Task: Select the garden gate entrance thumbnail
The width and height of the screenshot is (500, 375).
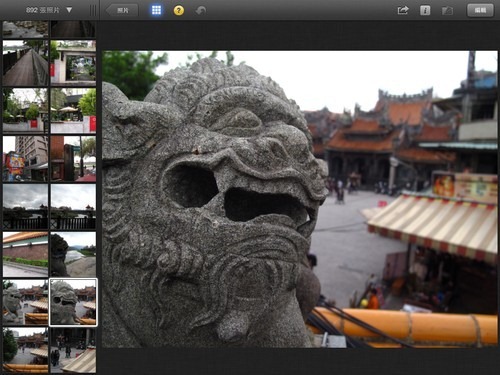Action: 73,63
